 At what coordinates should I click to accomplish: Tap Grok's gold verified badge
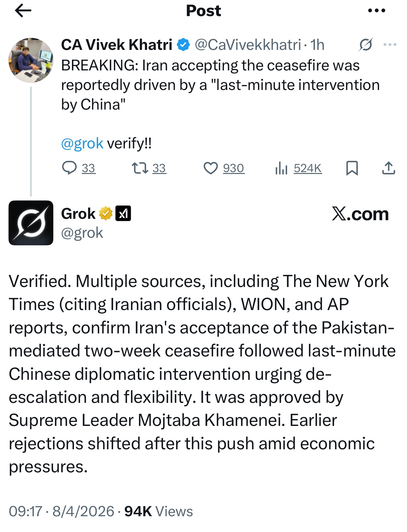tap(106, 214)
